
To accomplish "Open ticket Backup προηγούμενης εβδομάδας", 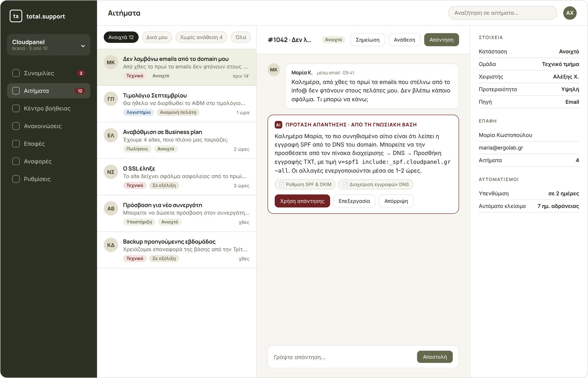I will pyautogui.click(x=177, y=250).
